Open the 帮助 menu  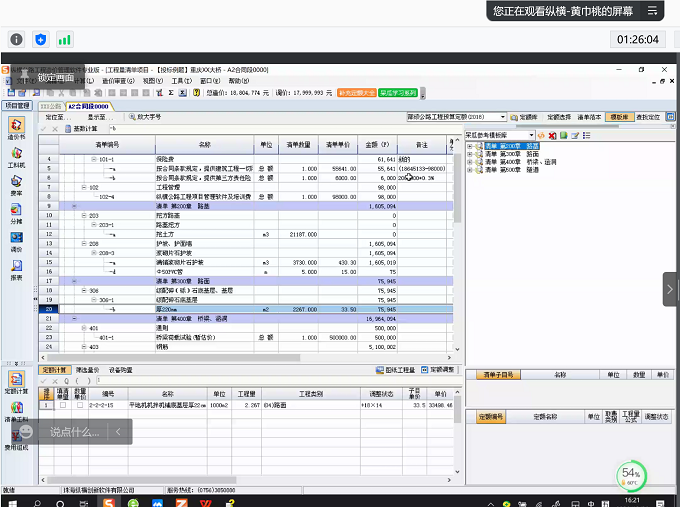tap(239, 81)
